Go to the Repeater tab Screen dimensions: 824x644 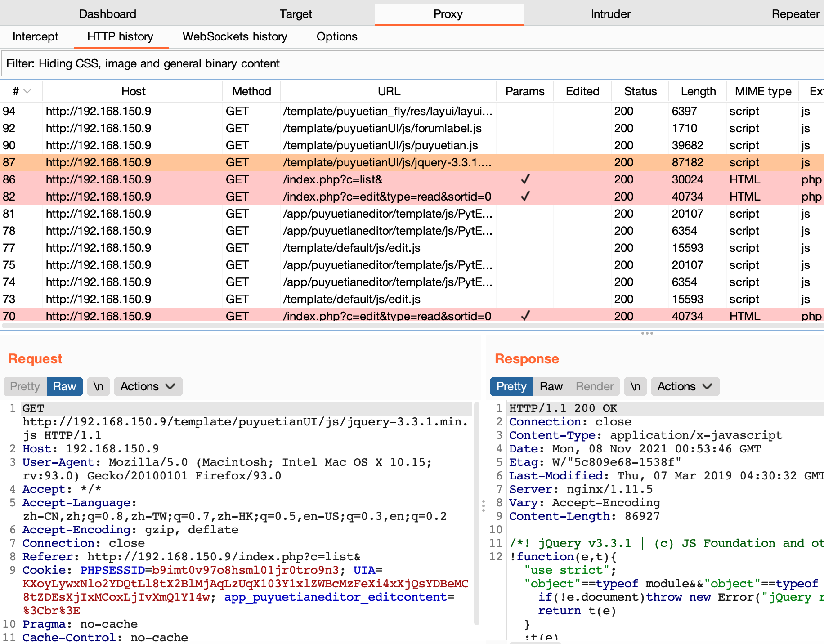(x=795, y=14)
